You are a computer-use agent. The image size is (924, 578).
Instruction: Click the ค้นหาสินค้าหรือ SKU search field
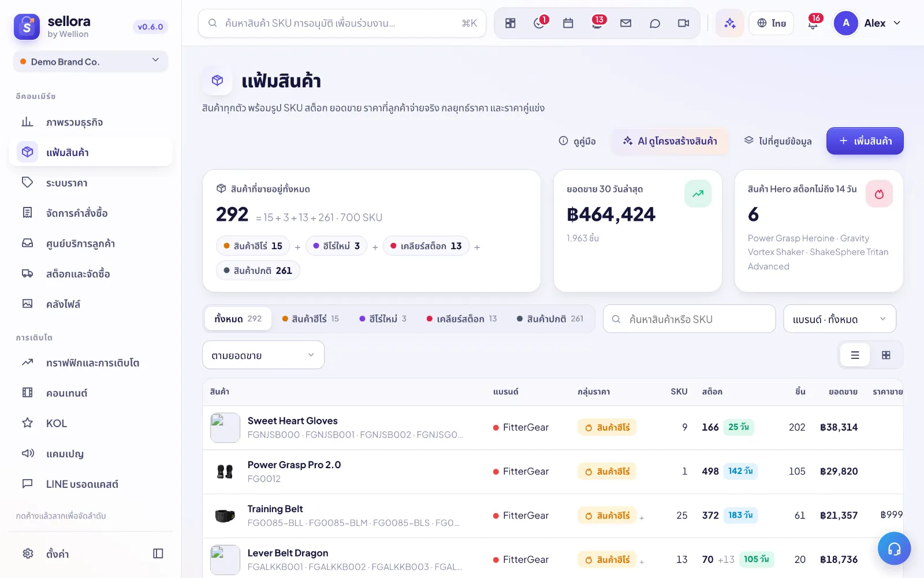pos(689,319)
